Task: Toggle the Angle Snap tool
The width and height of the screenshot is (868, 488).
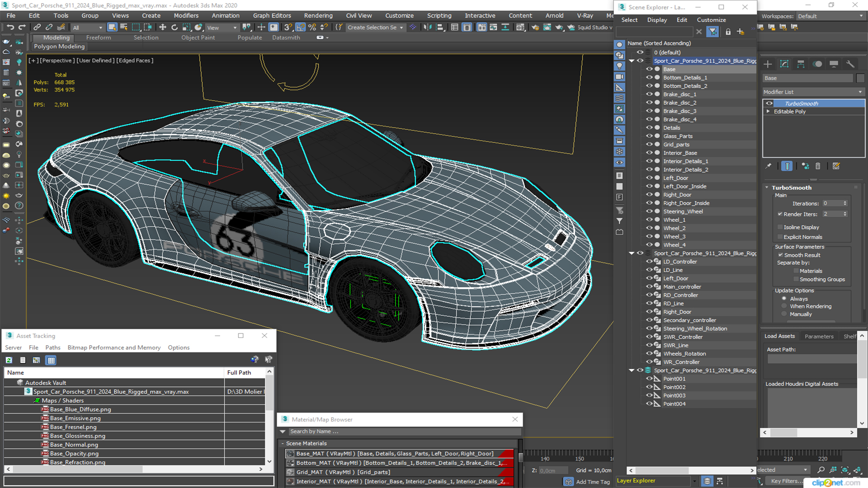Action: tap(300, 27)
